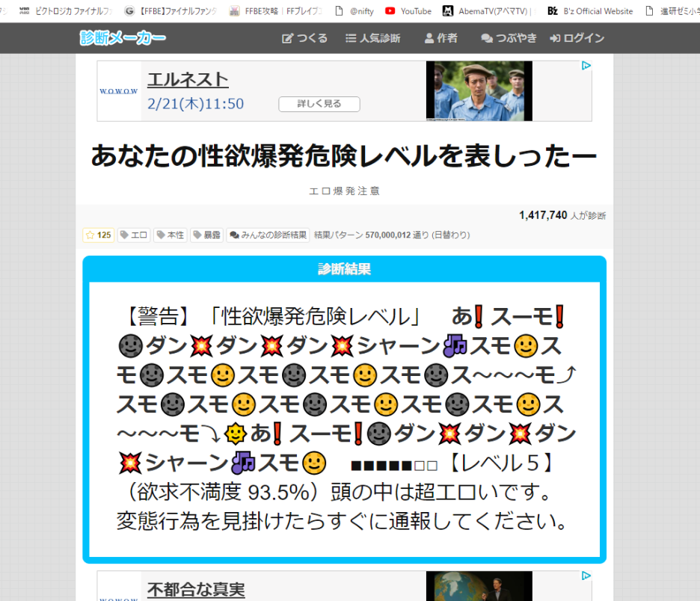Click the ログイン login link
The image size is (700, 601).
(x=577, y=38)
